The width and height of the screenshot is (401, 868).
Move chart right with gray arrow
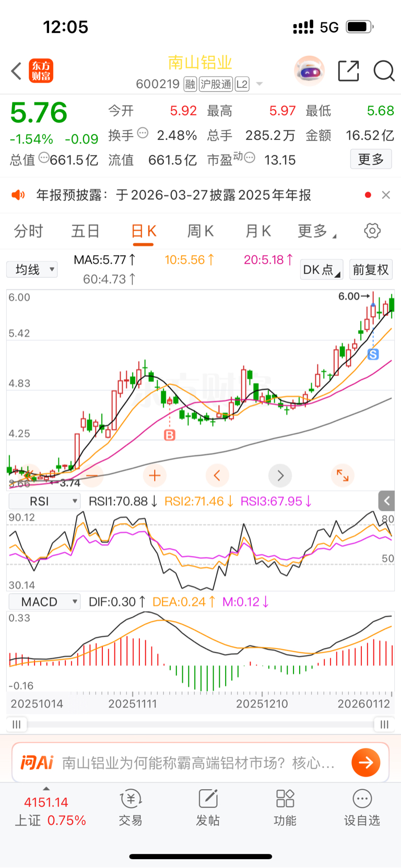[x=280, y=475]
